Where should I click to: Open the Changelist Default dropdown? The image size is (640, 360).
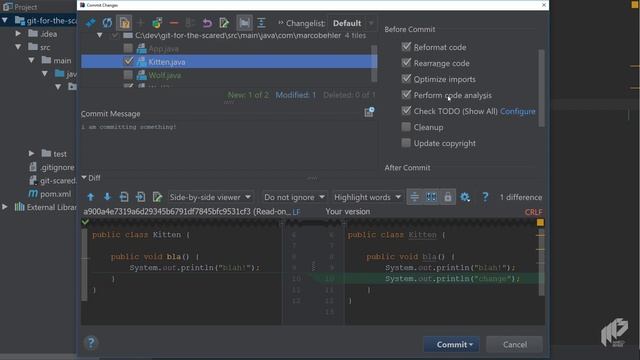353,23
